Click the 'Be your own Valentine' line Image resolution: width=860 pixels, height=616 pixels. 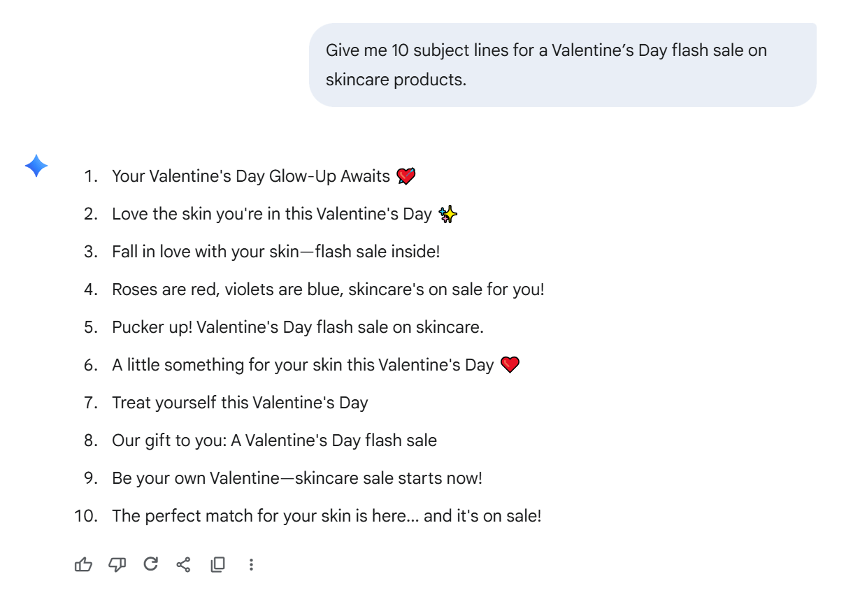pyautogui.click(x=283, y=478)
